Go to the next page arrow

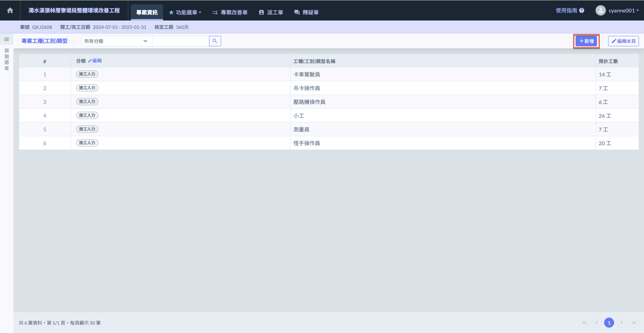coord(621,323)
